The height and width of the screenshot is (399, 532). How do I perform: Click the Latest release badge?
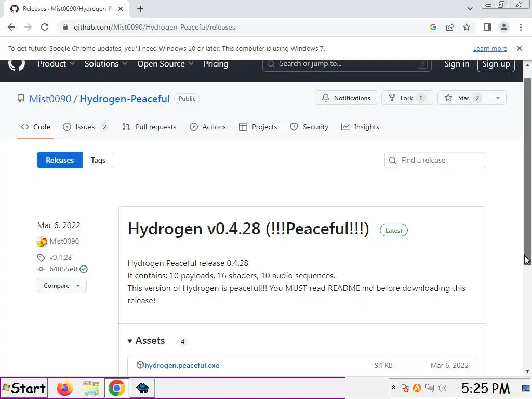394,230
